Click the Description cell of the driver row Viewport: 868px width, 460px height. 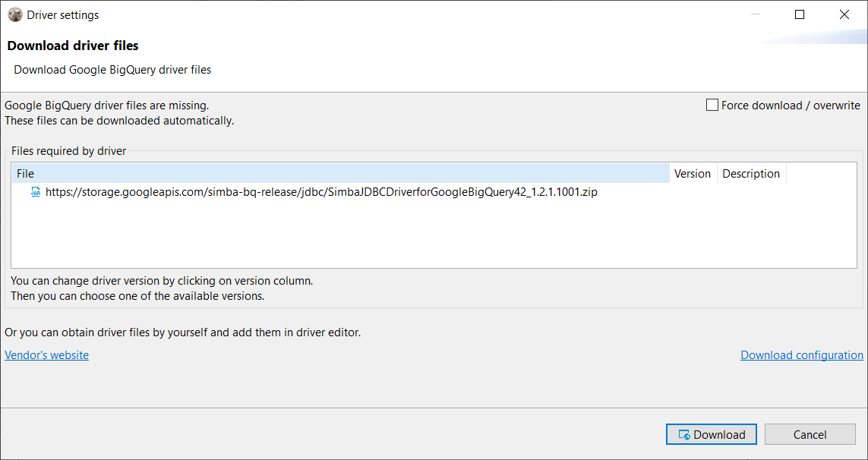tap(750, 192)
